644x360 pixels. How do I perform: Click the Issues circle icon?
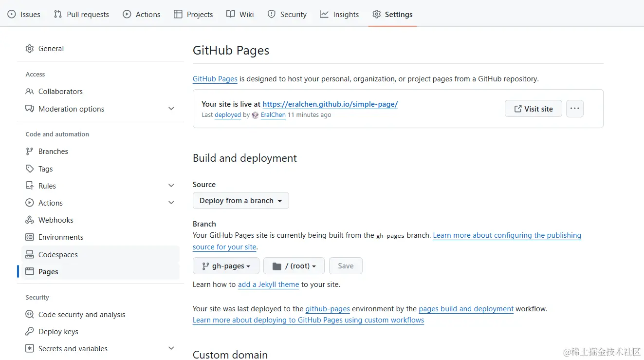pos(12,14)
